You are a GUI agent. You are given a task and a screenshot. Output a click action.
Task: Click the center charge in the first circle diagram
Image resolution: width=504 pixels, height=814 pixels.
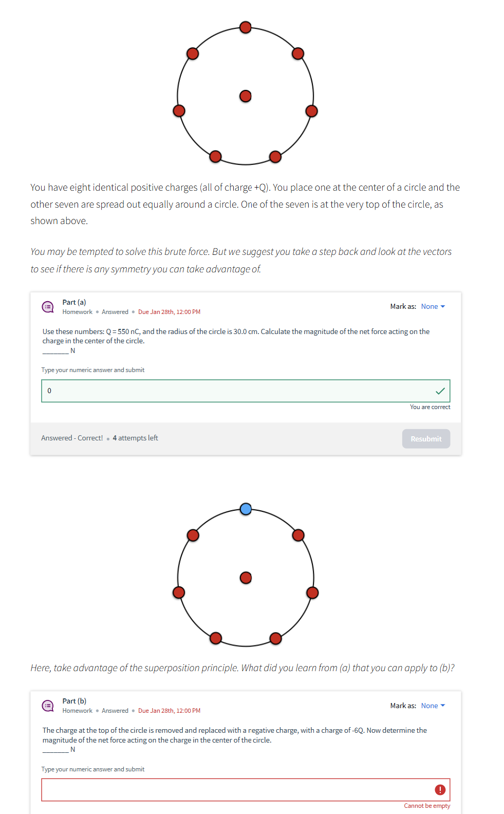(x=245, y=96)
